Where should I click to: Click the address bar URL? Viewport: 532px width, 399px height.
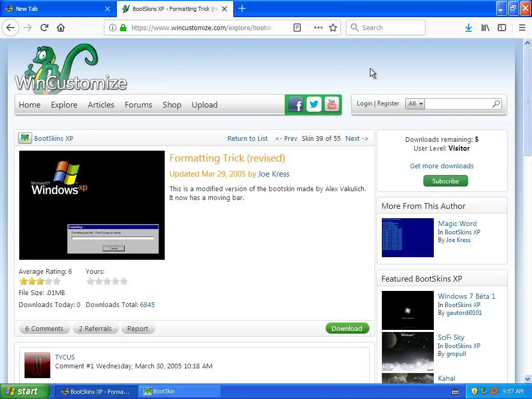coord(202,28)
